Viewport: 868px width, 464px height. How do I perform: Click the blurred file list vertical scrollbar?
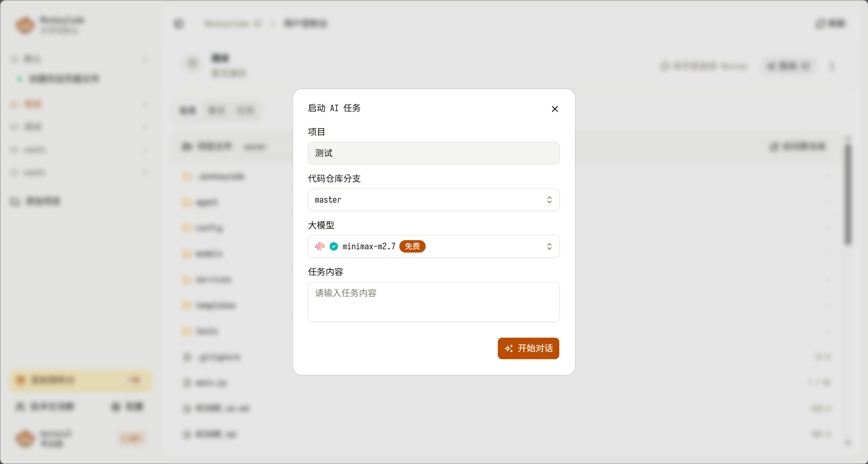(848, 194)
